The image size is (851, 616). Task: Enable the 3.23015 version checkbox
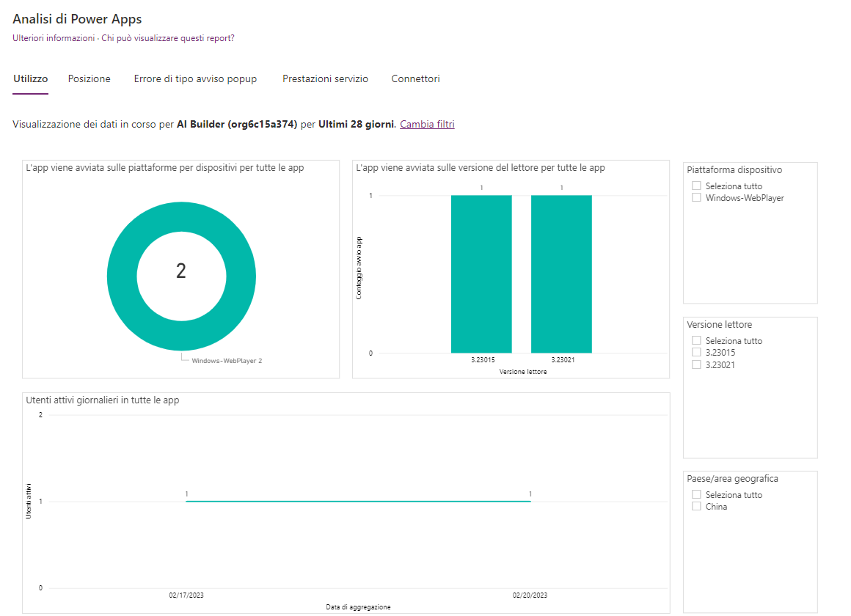coord(697,353)
